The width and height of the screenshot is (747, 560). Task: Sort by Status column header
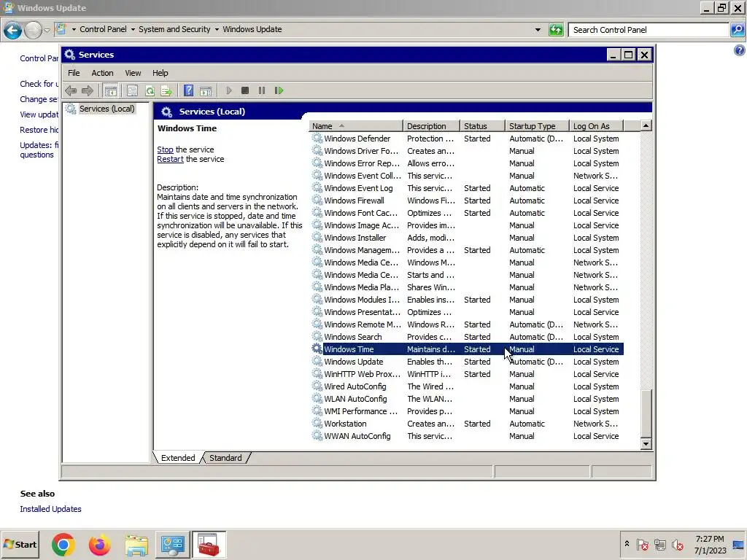point(482,126)
